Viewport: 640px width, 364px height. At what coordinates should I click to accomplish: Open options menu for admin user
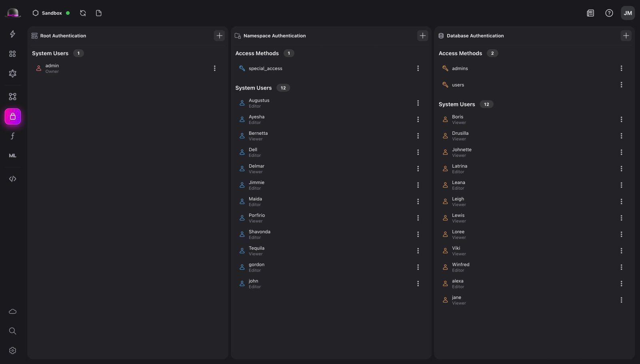click(215, 68)
